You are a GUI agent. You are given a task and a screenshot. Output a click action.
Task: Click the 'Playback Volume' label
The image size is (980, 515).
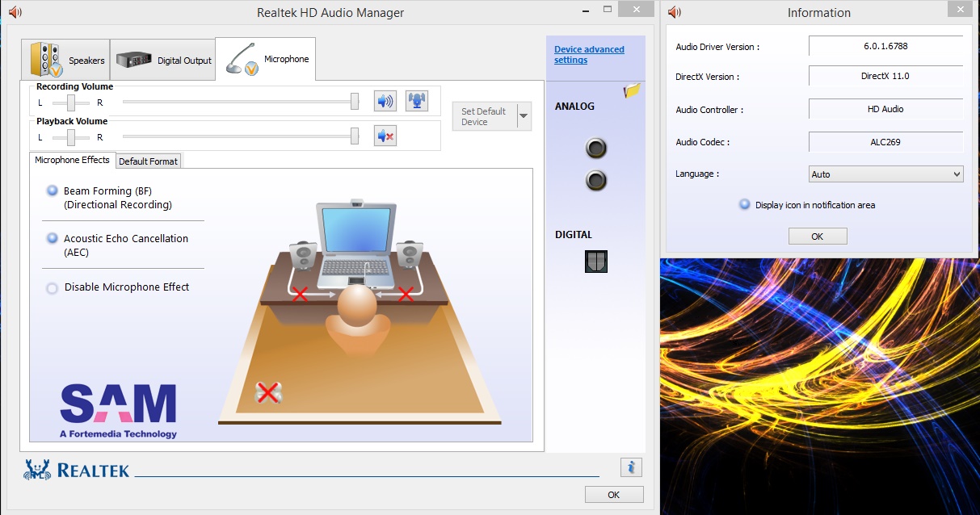pos(72,121)
